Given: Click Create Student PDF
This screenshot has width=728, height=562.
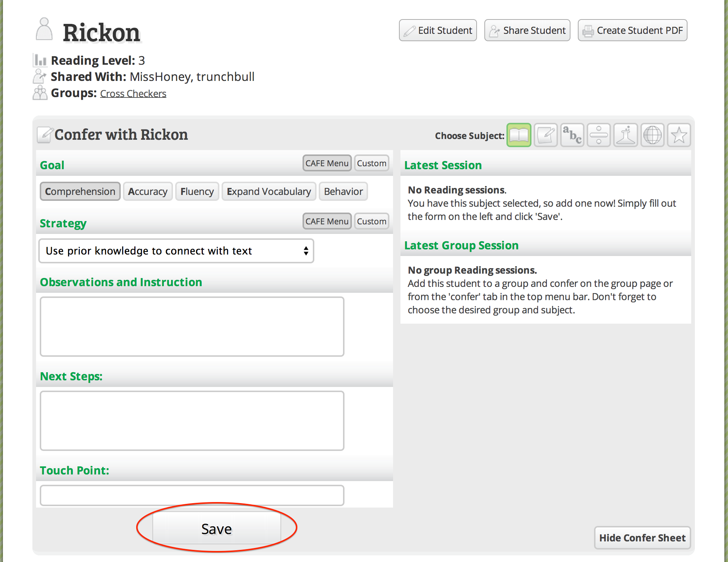Looking at the screenshot, I should click(632, 30).
